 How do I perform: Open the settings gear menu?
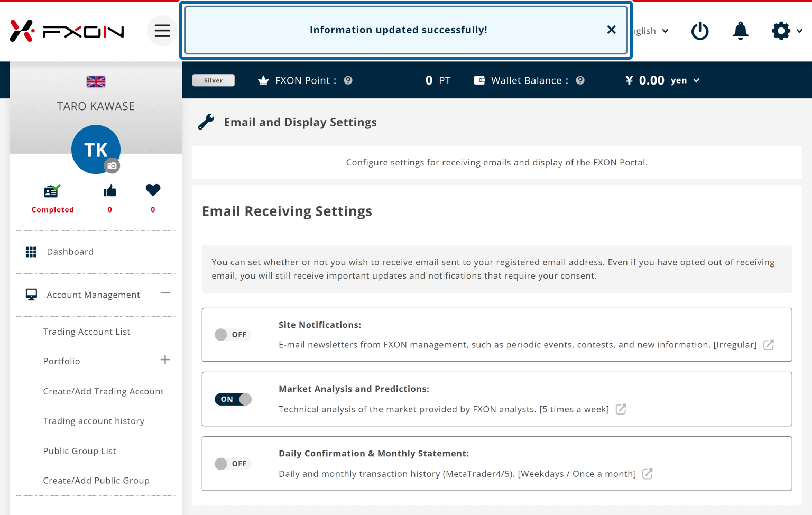tap(787, 31)
